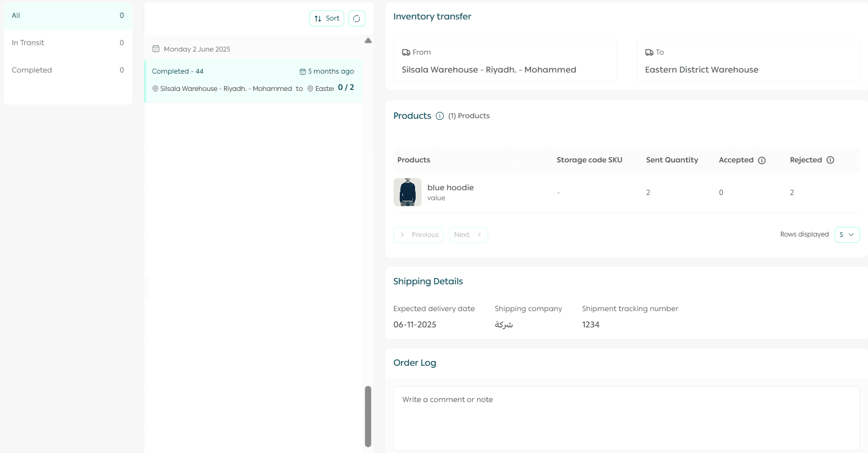Click the location pin before Silsala Warehouse
Viewport: 868px width, 453px height.
click(x=155, y=89)
